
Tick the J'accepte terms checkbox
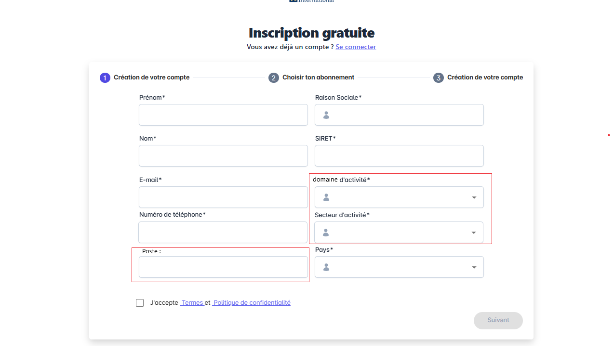coord(140,303)
